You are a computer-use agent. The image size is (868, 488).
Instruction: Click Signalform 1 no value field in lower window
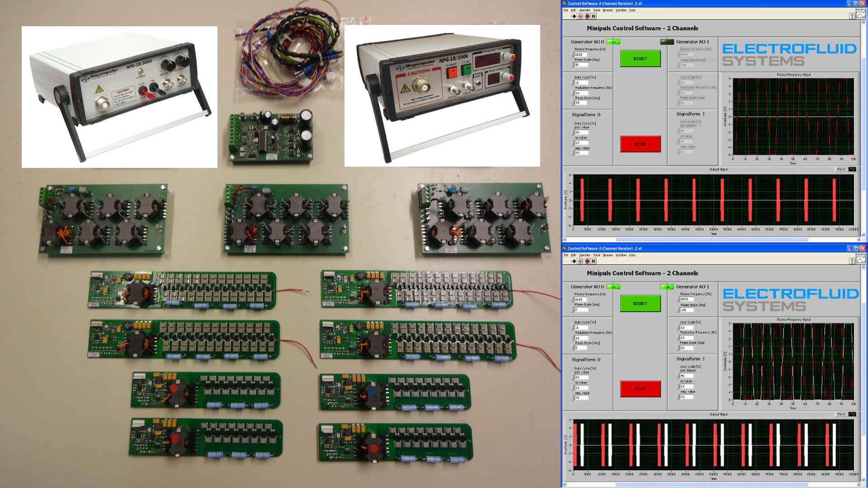point(687,386)
